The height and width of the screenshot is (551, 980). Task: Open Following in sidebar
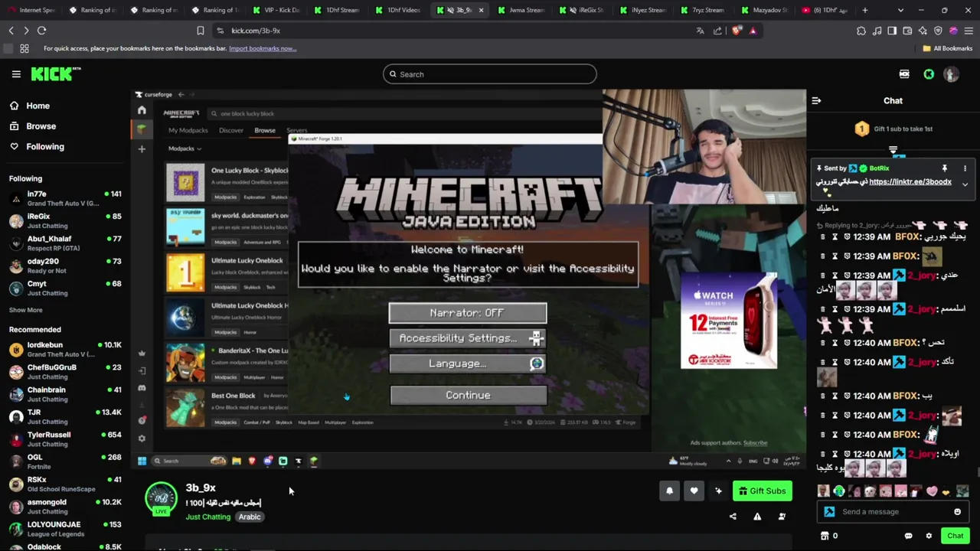tap(38, 146)
